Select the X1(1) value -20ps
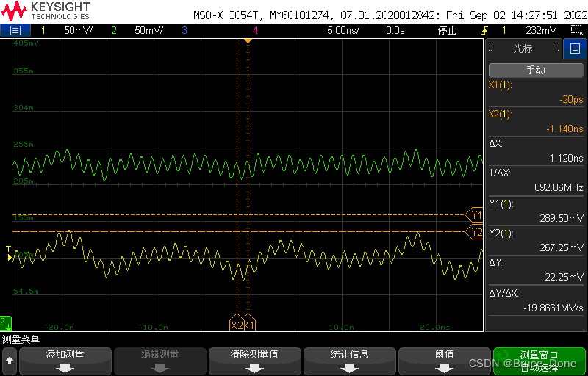Screen dimensions: 588x376 point(571,100)
